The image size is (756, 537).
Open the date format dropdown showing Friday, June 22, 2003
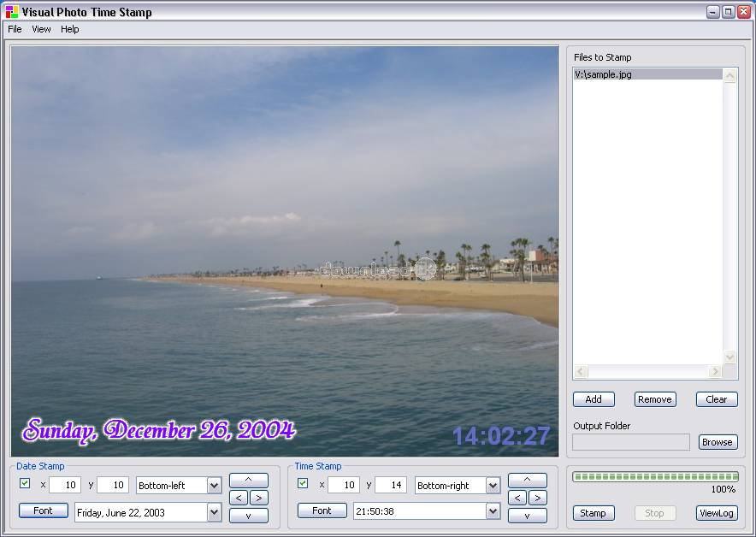point(148,512)
